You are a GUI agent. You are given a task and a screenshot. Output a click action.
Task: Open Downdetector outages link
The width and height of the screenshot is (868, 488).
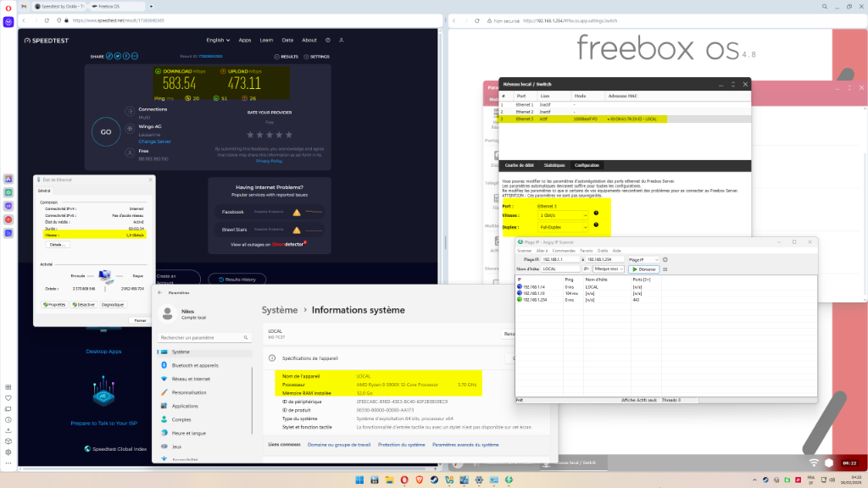pos(289,245)
